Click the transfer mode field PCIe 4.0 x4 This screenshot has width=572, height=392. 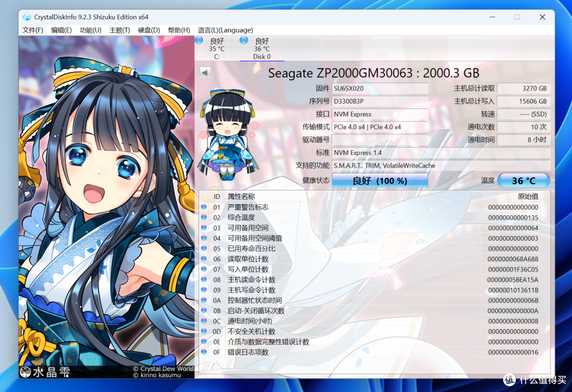point(380,127)
